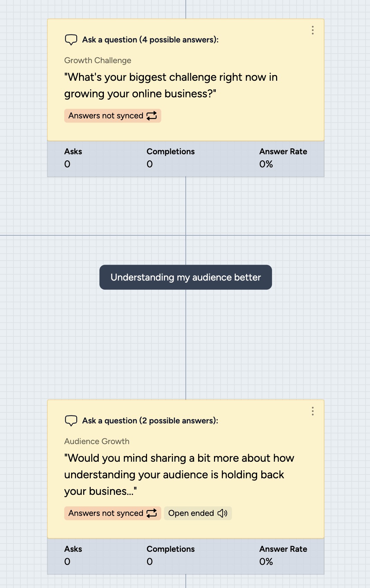Click 'Answers not synced' badge on Growth Challenge

pos(106,116)
